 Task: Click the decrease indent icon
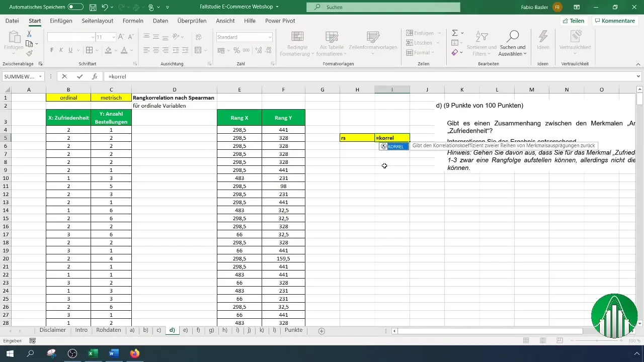pyautogui.click(x=175, y=50)
